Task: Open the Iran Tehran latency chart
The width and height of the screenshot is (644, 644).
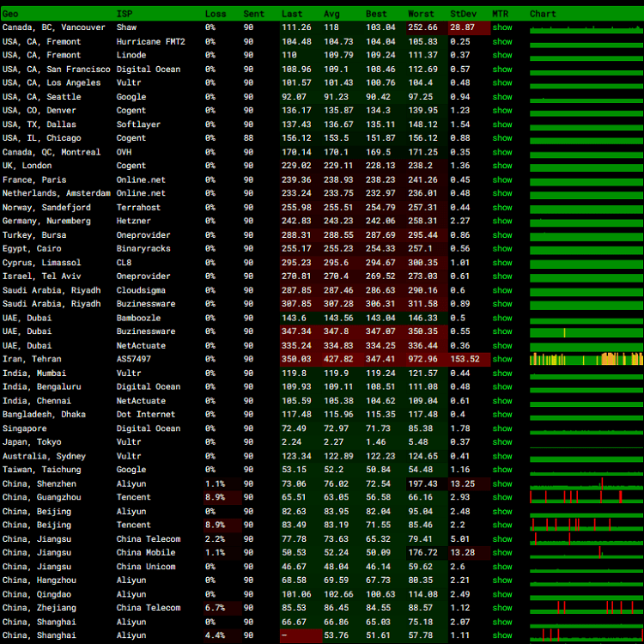Action: pos(586,359)
